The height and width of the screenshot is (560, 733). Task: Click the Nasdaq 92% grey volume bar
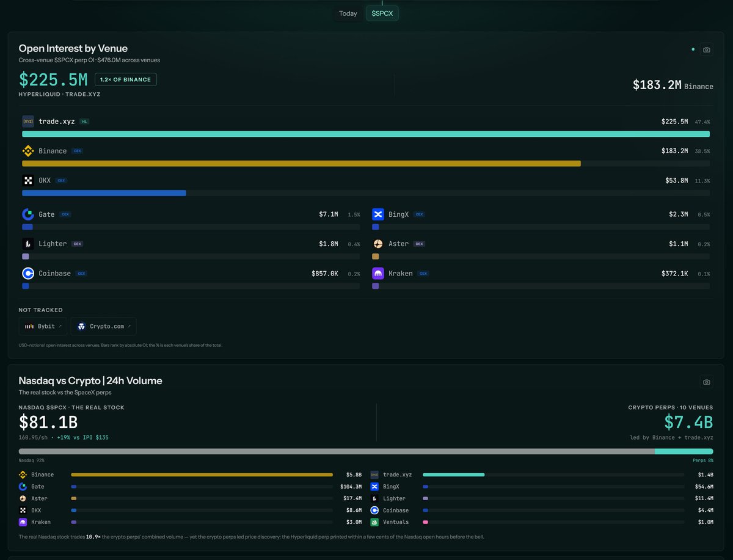point(337,451)
